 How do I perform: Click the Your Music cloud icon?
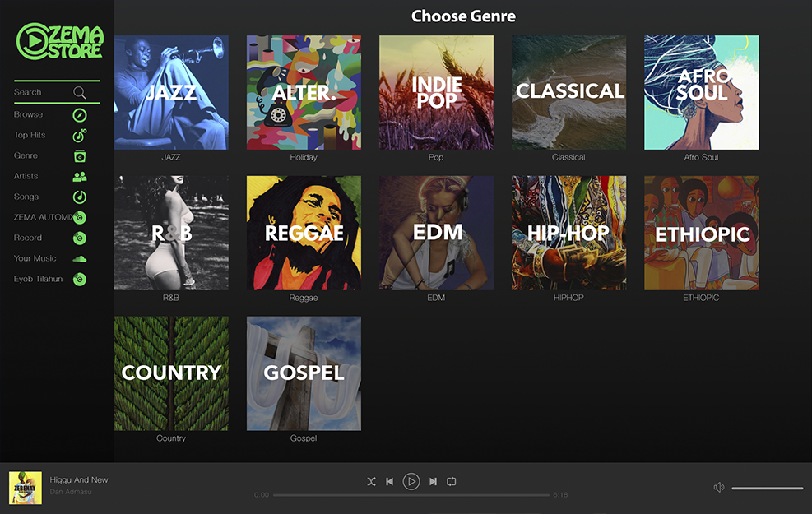80,258
